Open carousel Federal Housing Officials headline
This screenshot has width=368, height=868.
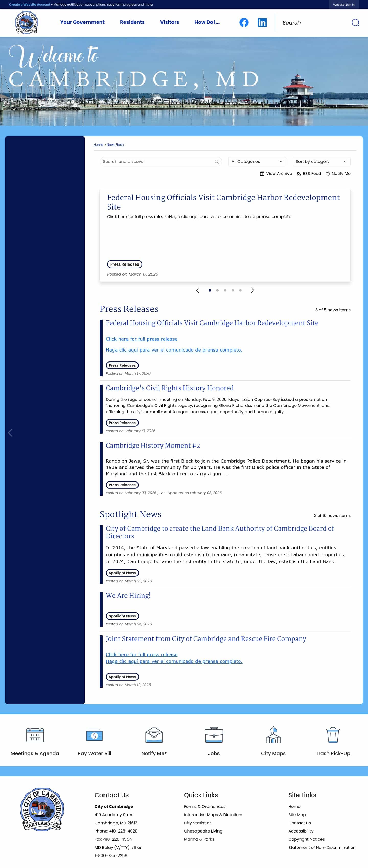pos(223,202)
